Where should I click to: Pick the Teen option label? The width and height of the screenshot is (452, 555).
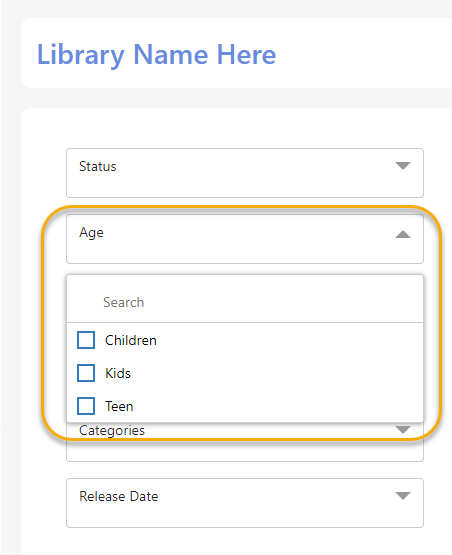click(x=119, y=406)
